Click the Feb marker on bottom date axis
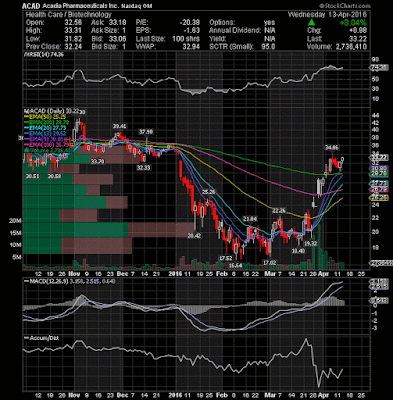The height and width of the screenshot is (400, 393). click(222, 395)
